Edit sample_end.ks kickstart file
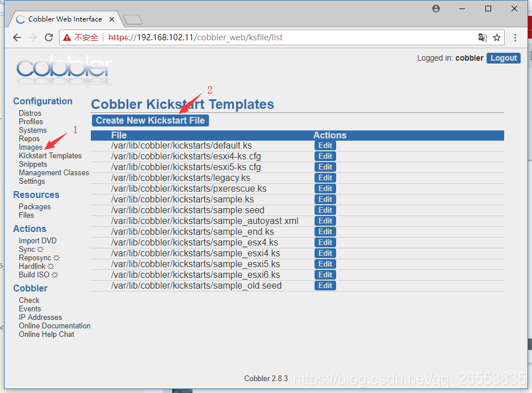 point(325,232)
